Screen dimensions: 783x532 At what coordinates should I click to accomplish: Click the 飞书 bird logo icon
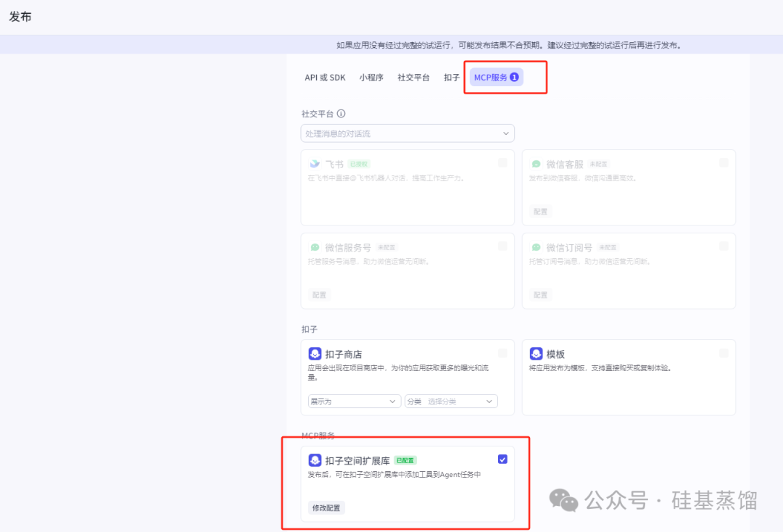tap(315, 164)
